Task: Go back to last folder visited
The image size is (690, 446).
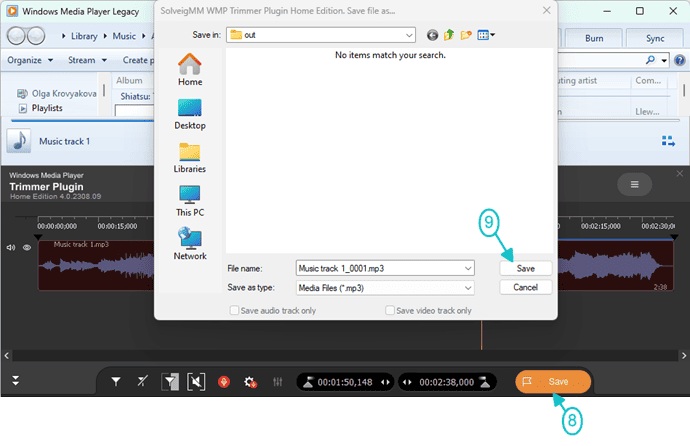Action: [x=433, y=35]
